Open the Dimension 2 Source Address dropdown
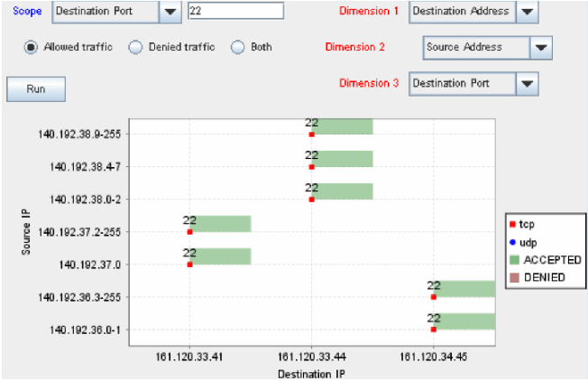The width and height of the screenshot is (588, 381). pos(540,47)
